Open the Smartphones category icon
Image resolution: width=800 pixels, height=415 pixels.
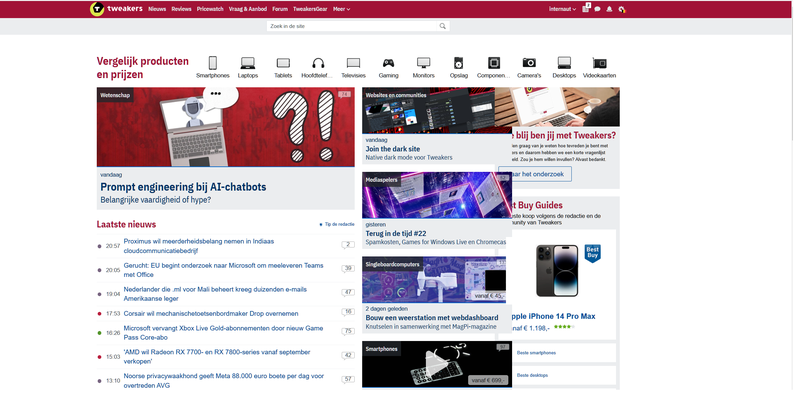(x=212, y=63)
